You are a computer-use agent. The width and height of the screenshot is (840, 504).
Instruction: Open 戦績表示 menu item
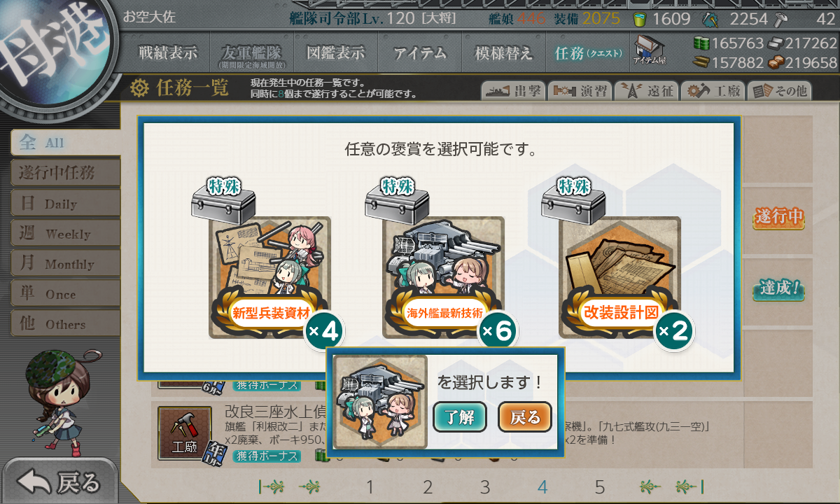[168, 52]
